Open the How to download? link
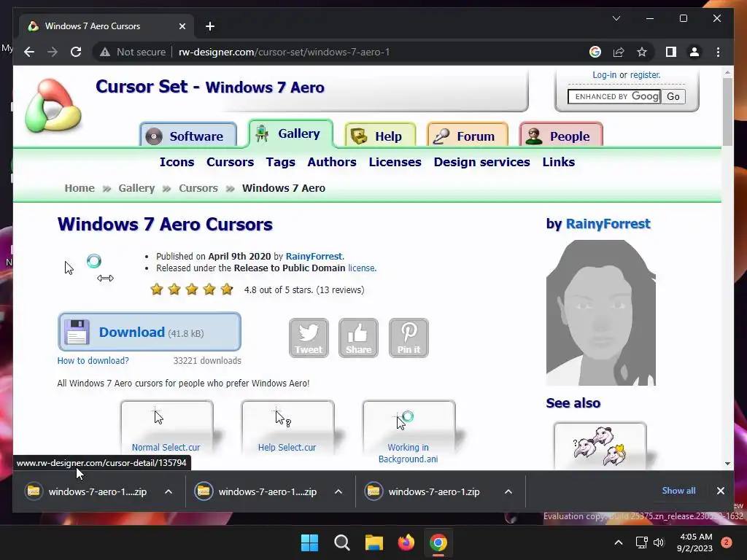Screen dimensions: 747x560 pos(93,360)
